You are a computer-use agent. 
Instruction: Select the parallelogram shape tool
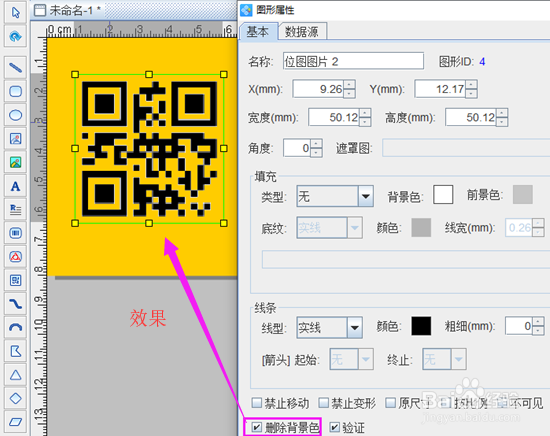tap(15, 422)
